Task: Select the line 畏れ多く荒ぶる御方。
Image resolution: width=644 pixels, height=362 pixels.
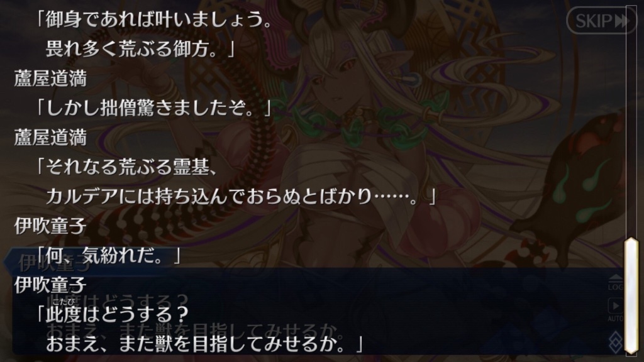Action: [x=140, y=49]
